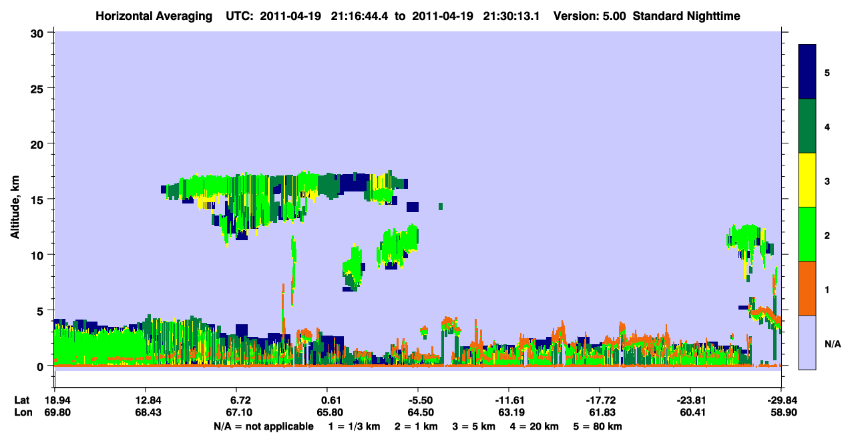868x445 pixels.
Task: Click the longitude value 65.80
Action: [x=329, y=412]
